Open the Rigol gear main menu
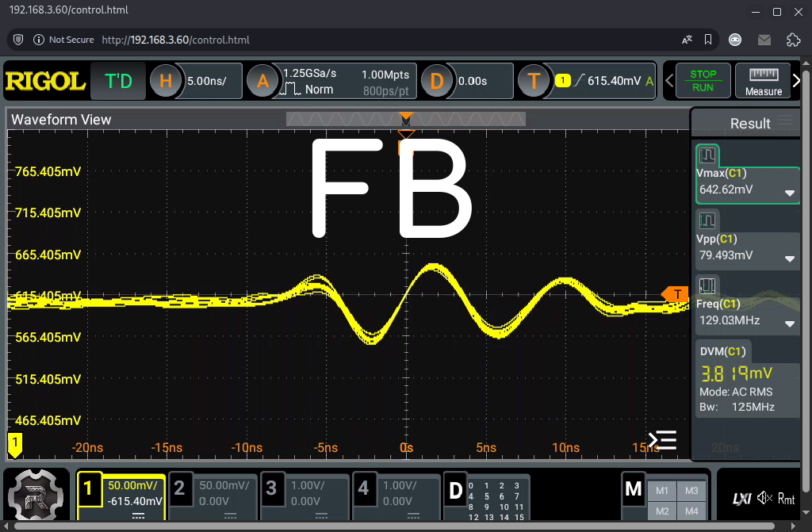This screenshot has height=532, width=812. (36, 496)
